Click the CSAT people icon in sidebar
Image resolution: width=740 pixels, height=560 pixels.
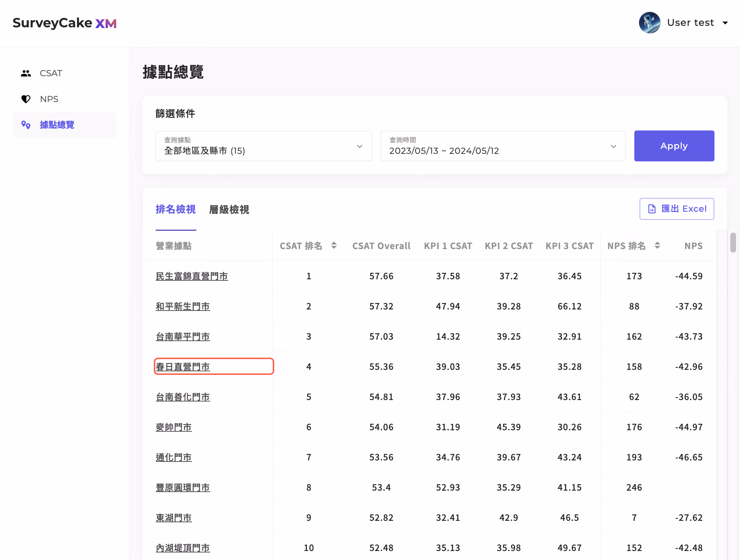pos(26,73)
